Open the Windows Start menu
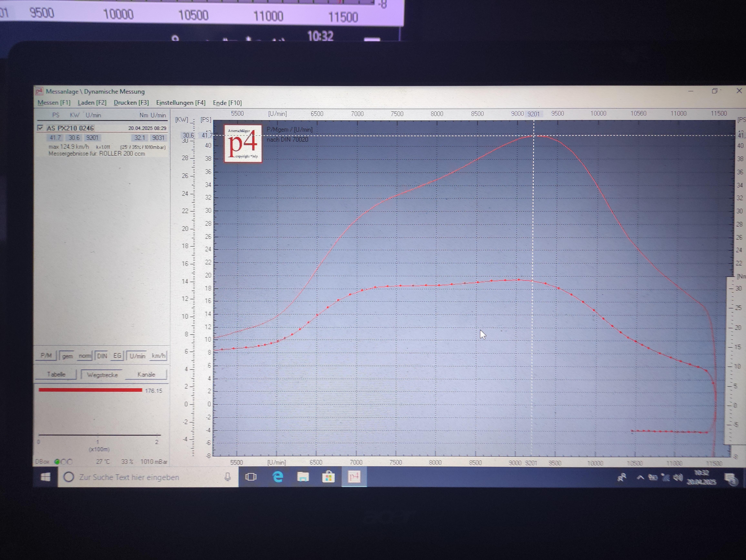This screenshot has height=560, width=746. (45, 477)
